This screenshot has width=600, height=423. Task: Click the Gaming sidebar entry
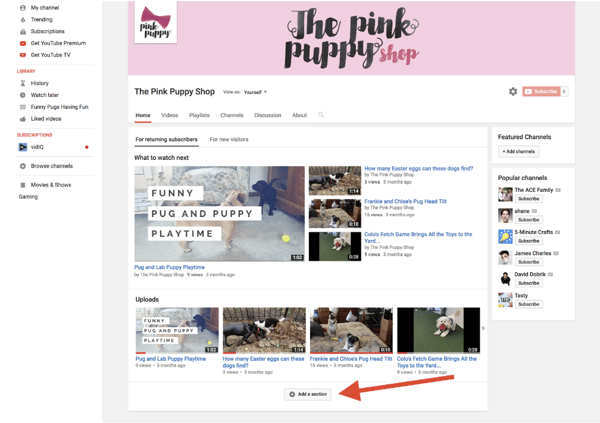click(28, 197)
